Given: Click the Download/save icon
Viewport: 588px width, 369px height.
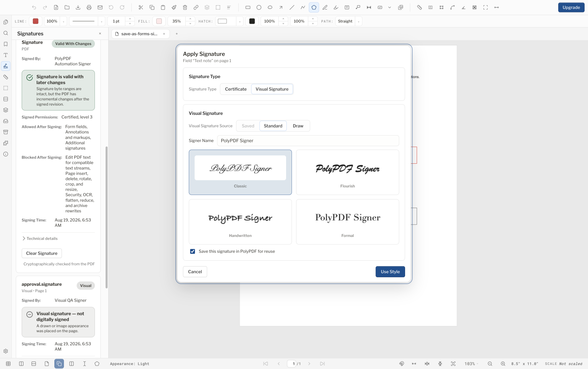Looking at the screenshot, I should coord(78,7).
